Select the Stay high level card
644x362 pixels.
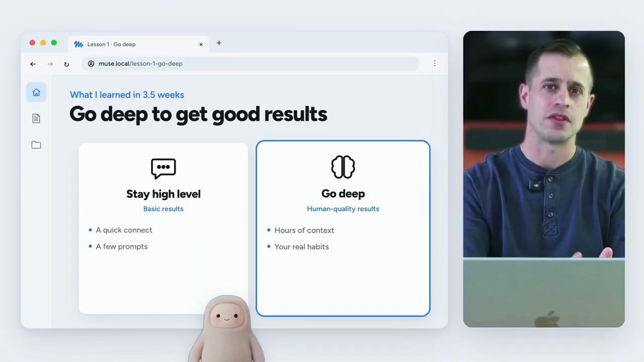164,228
